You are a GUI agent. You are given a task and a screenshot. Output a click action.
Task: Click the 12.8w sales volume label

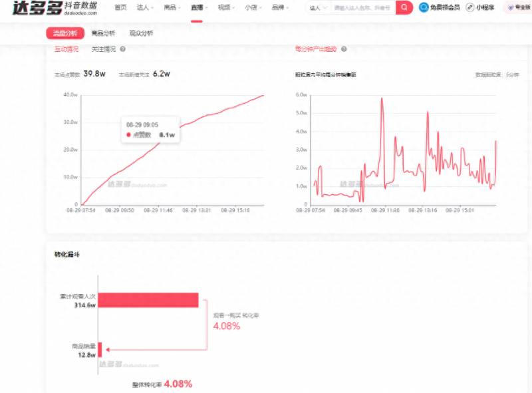tap(87, 355)
